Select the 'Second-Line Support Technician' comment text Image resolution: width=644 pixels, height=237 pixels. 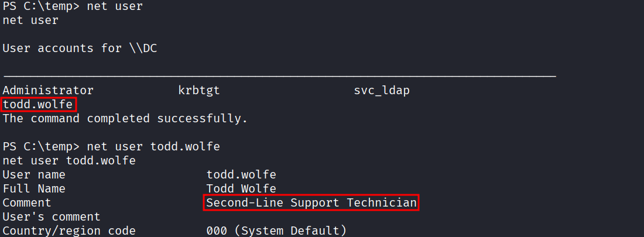[x=311, y=202]
